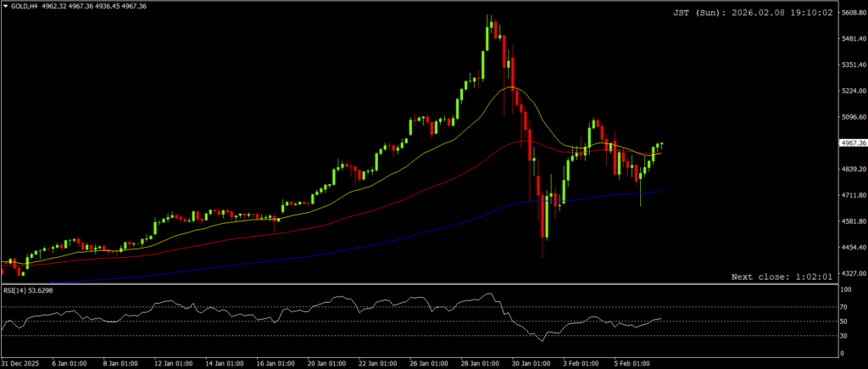
Task: Click the triangle arrow beside GOLD,H4
Action: coord(6,7)
